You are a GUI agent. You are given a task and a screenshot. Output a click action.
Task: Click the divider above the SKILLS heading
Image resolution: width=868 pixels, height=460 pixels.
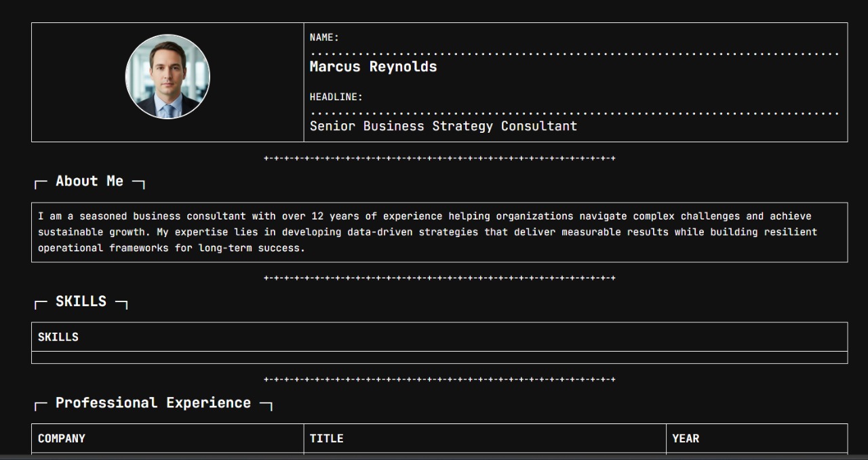tap(439, 276)
